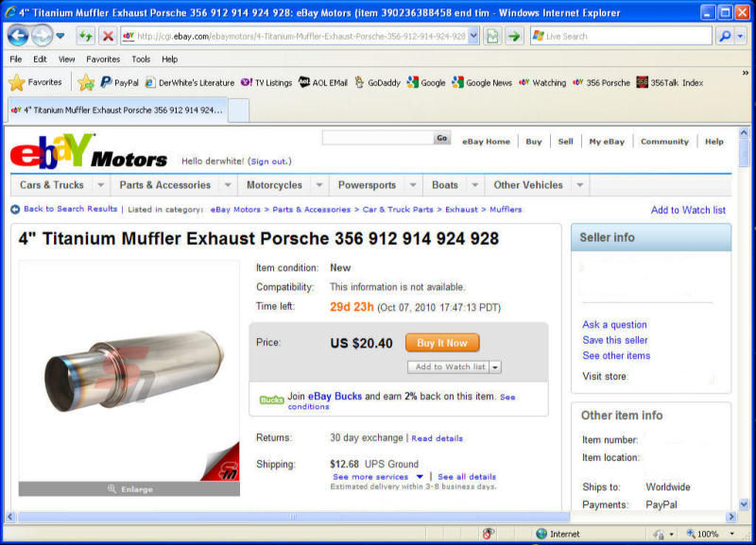Click the popup blocker status bar icon
The width and height of the screenshot is (756, 545).
click(488, 534)
